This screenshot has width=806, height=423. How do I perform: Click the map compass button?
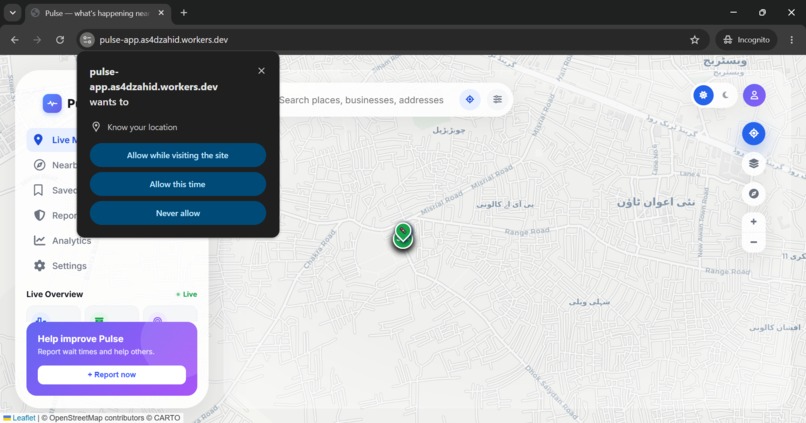[754, 194]
